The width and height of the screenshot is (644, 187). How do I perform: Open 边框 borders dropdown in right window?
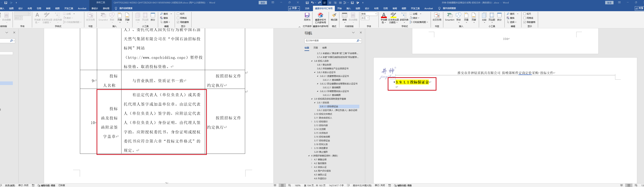[x=421, y=14]
